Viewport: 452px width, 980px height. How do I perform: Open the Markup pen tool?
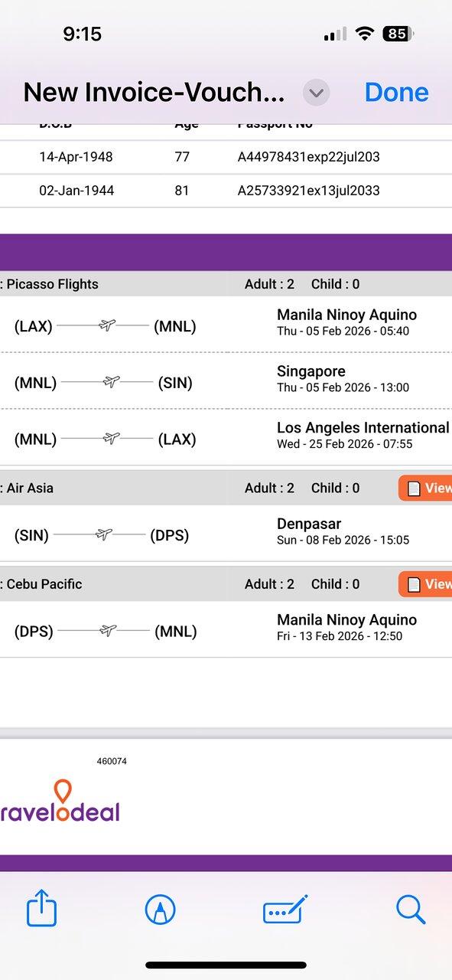(161, 910)
